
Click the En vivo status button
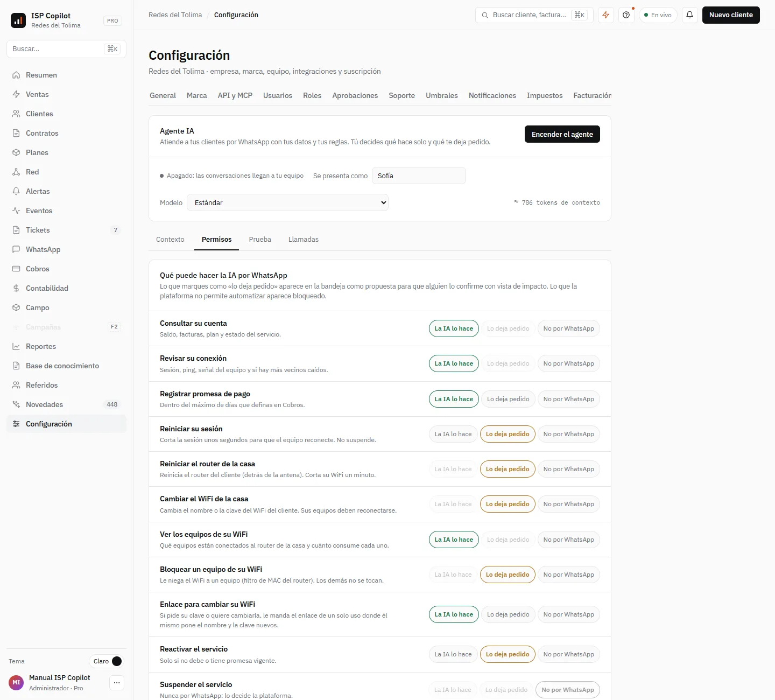[658, 15]
